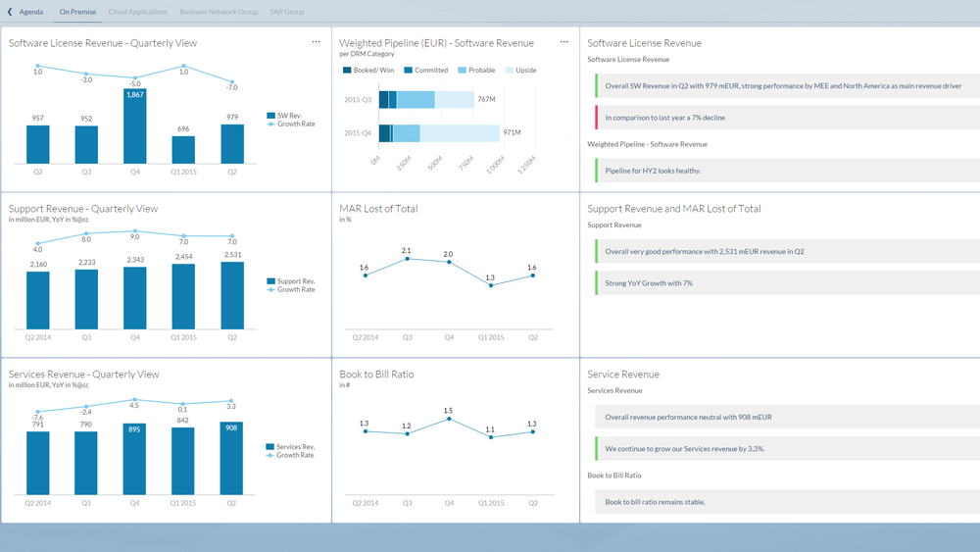Toggle Committed legend entry
Image resolution: width=980 pixels, height=552 pixels.
426,70
